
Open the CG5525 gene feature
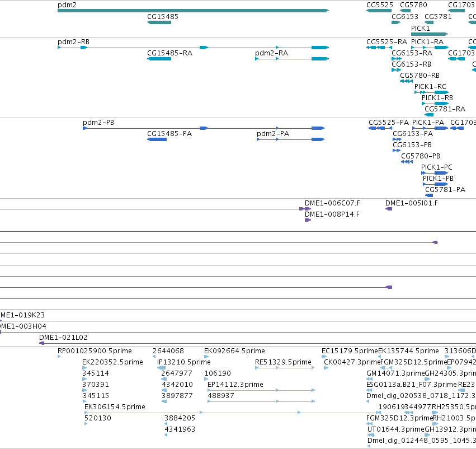pyautogui.click(x=379, y=11)
